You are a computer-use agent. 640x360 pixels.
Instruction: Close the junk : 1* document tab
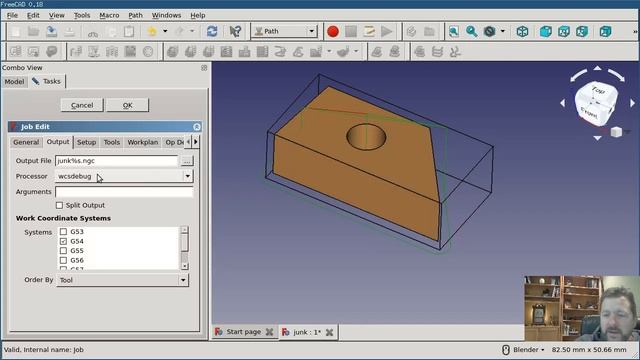329,332
